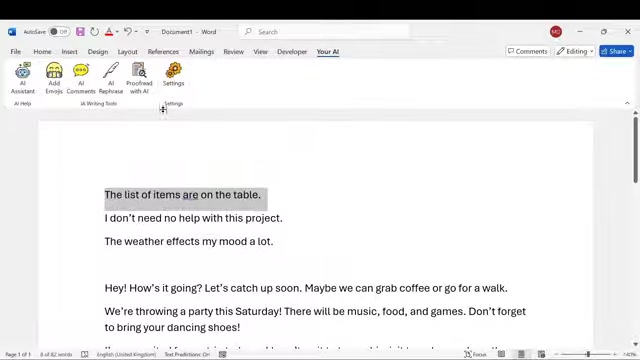Click the Undo arrow
Image resolution: width=640 pixels, height=360 pixels.
(x=128, y=31)
